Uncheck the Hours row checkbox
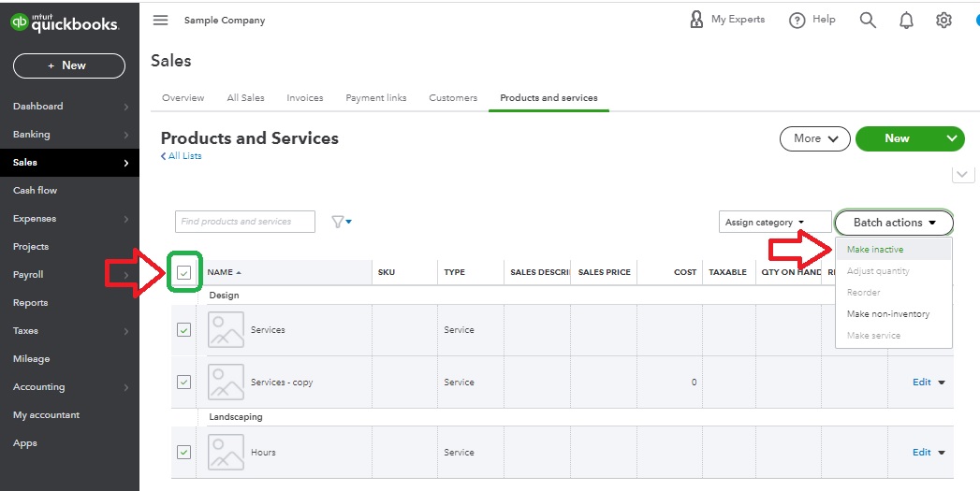The height and width of the screenshot is (491, 980). point(184,453)
